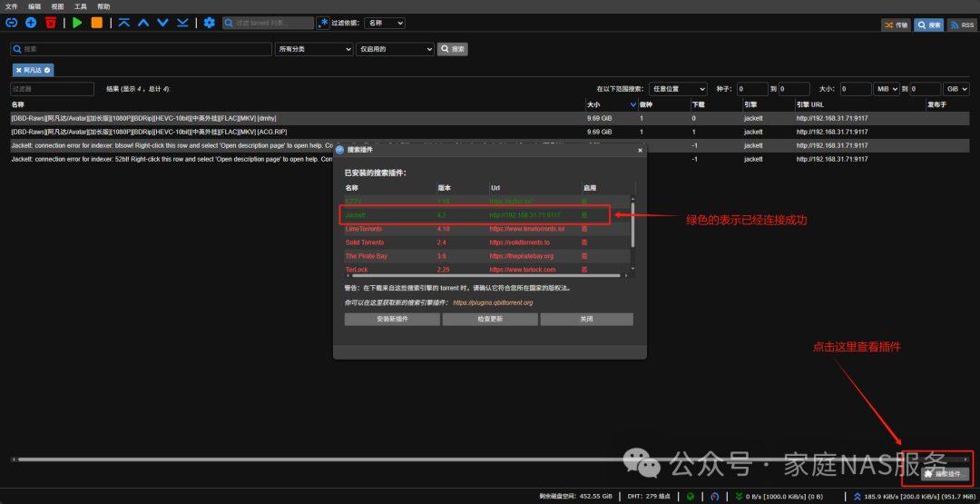Toggle regex filter asterisk button

point(323,23)
